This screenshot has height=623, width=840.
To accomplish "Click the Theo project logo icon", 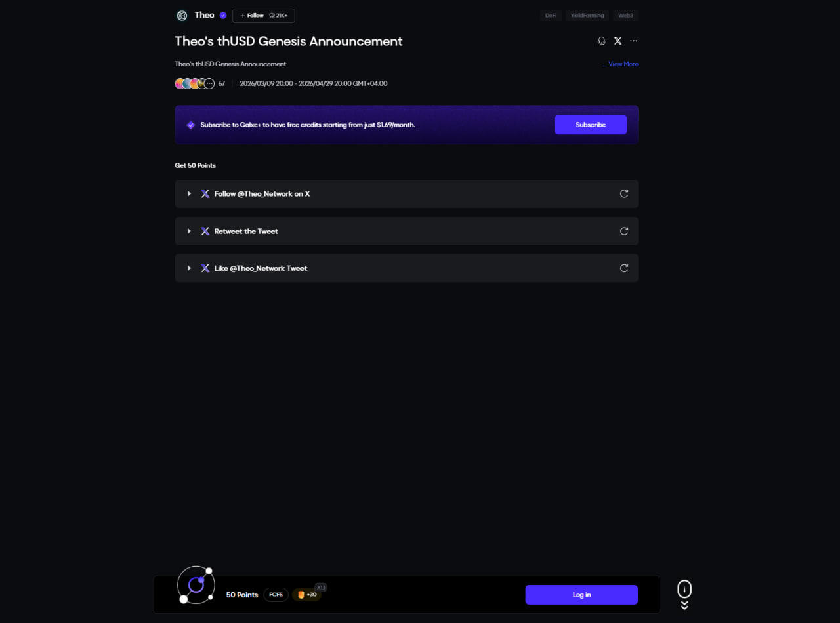I will (x=182, y=16).
